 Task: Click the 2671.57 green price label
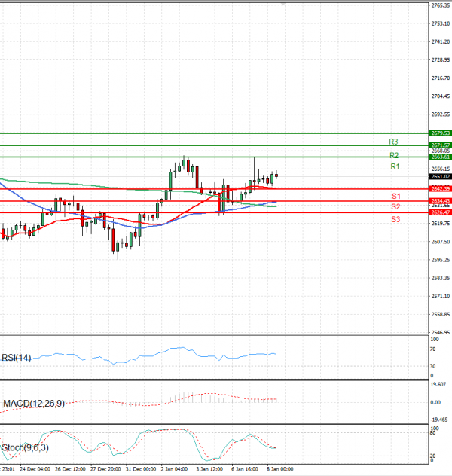[x=441, y=145]
